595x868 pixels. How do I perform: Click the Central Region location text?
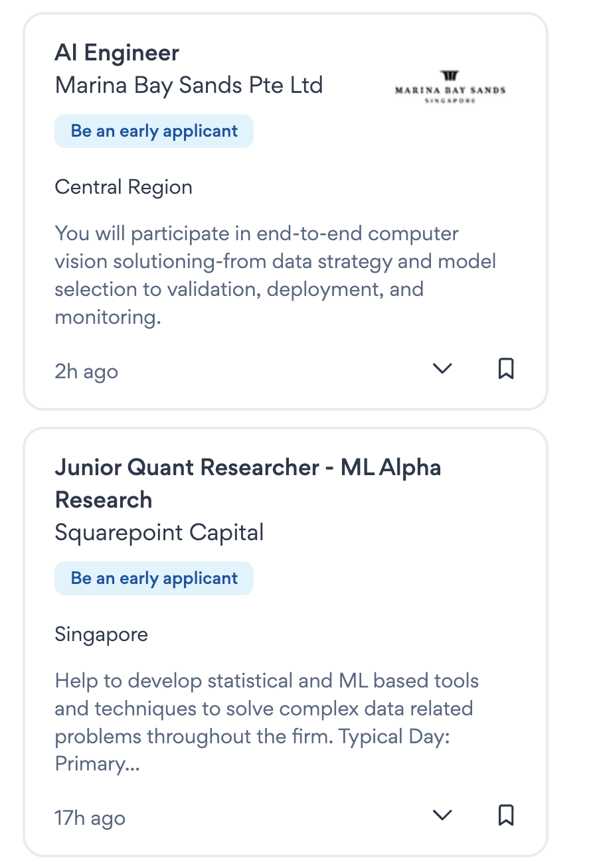click(x=124, y=187)
